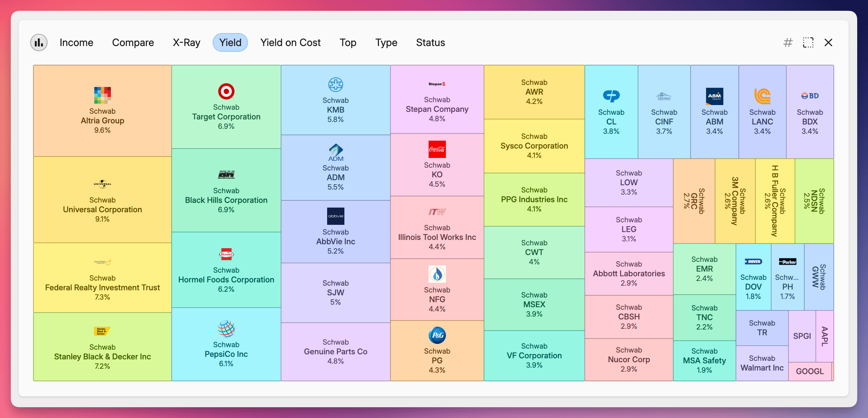868x418 pixels.
Task: Click the Hormel Foods logo
Action: click(226, 254)
